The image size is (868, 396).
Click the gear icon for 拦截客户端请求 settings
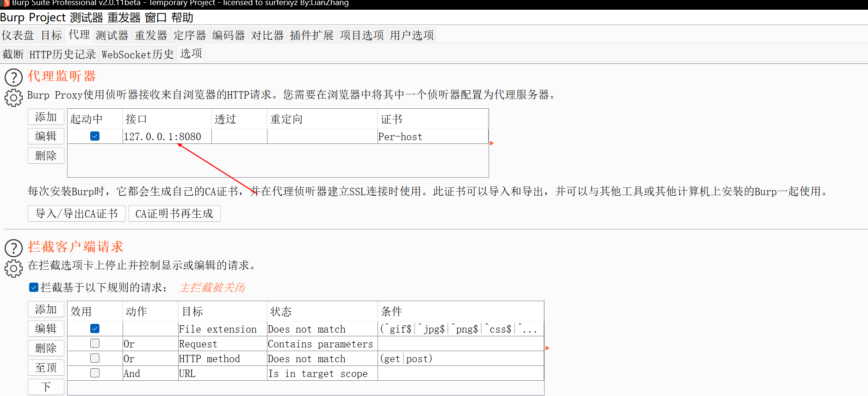coord(13,268)
